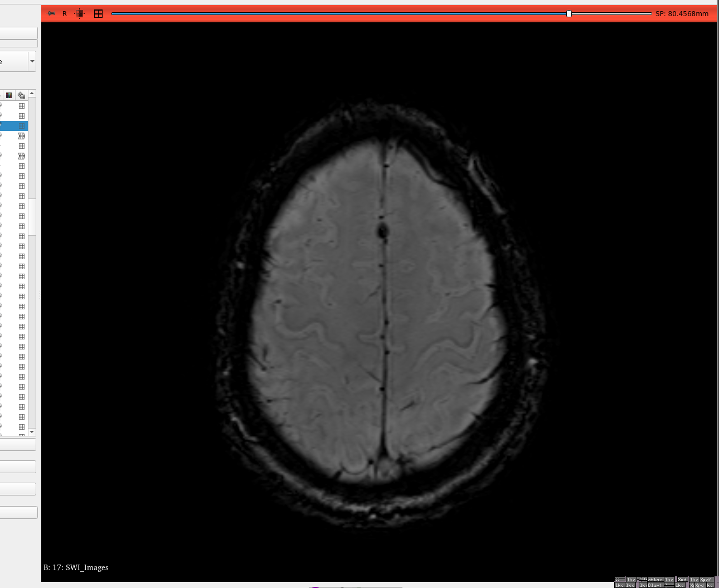Click the grid icon between the two warped icons

pyautogui.click(x=22, y=146)
